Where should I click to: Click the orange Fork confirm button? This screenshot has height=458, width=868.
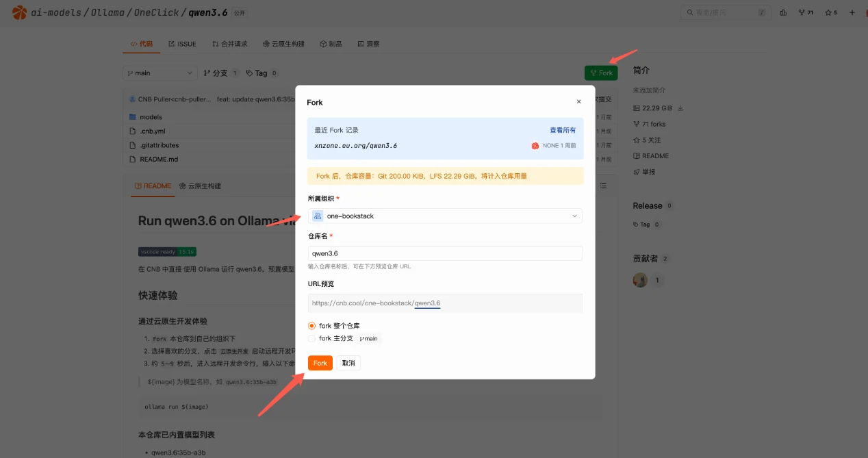(320, 363)
